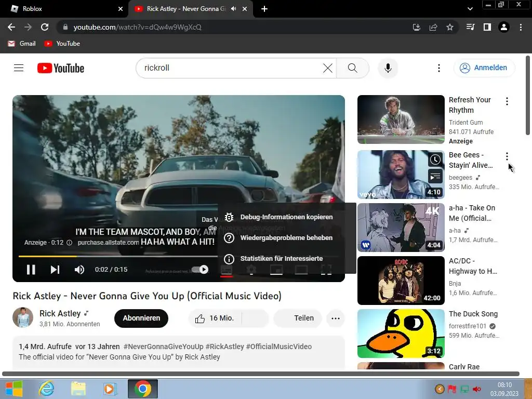The image size is (532, 399).
Task: Reload the page with the refresh icon
Action: (x=45, y=27)
